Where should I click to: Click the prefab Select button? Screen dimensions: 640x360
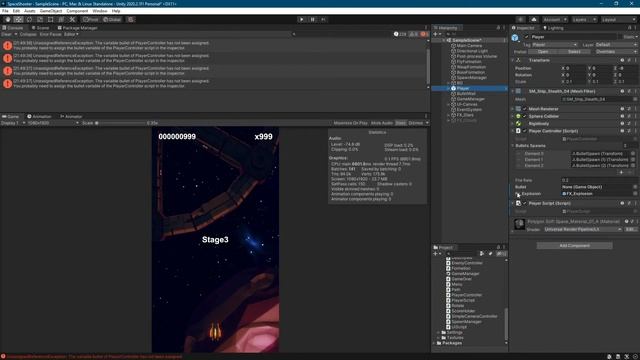574,52
